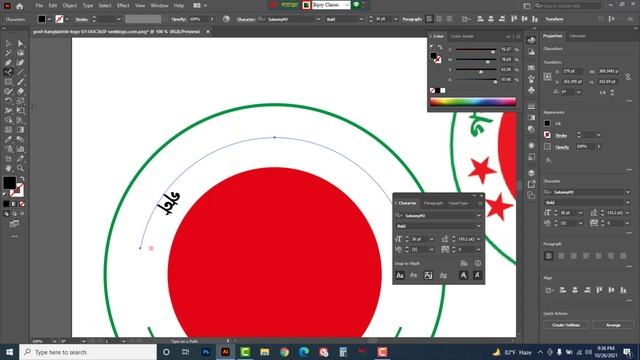
Task: Select the Rectangle tool
Action: click(x=8, y=82)
